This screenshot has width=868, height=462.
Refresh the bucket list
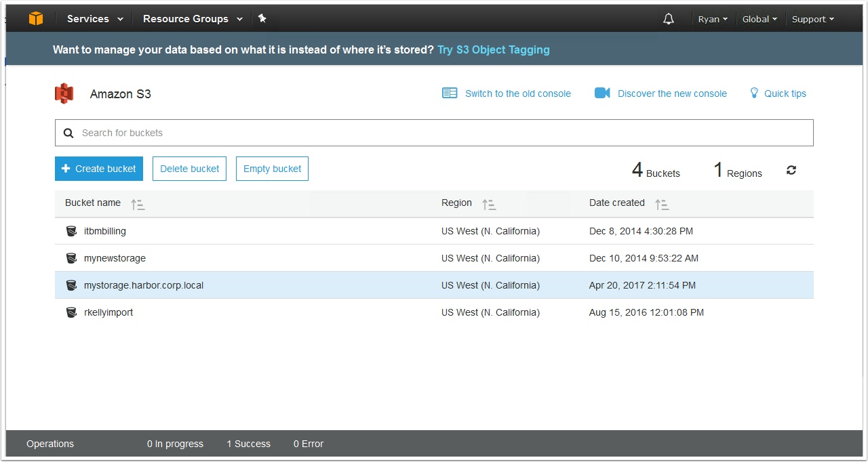pyautogui.click(x=791, y=170)
